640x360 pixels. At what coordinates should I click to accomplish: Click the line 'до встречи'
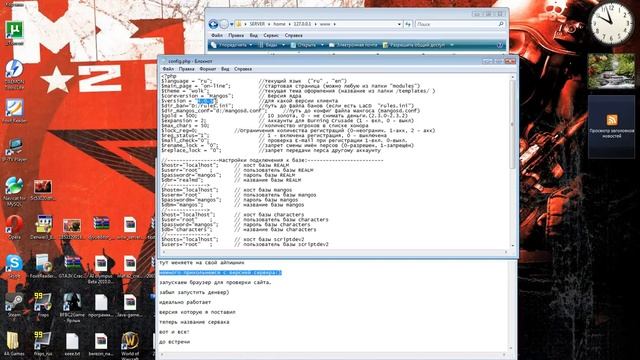click(x=175, y=342)
